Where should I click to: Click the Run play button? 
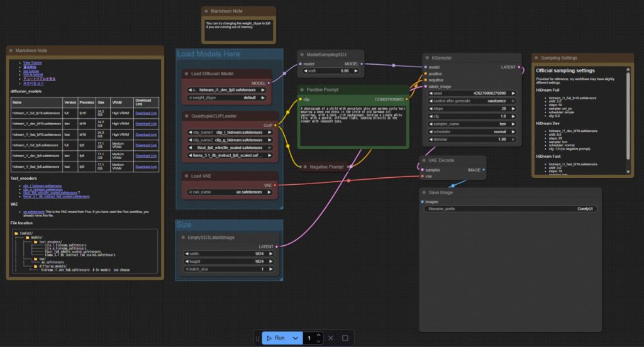click(275, 338)
